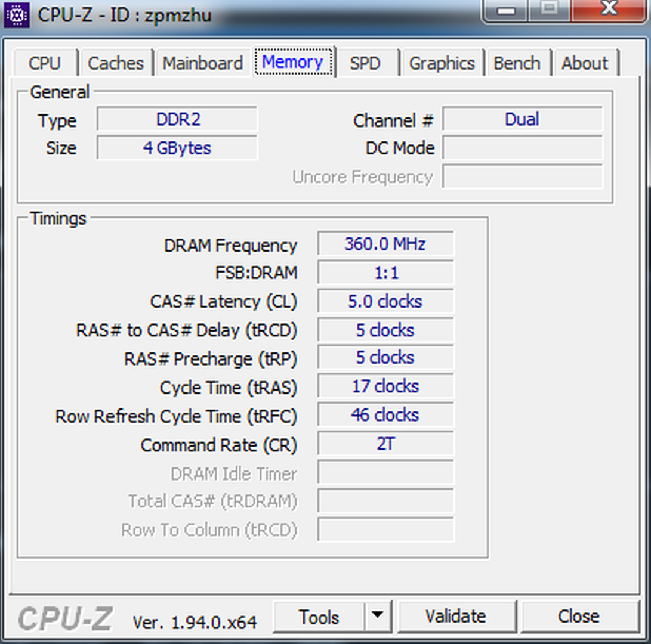Go to the Bench tab
Viewport: 651px width, 644px height.
click(x=517, y=63)
